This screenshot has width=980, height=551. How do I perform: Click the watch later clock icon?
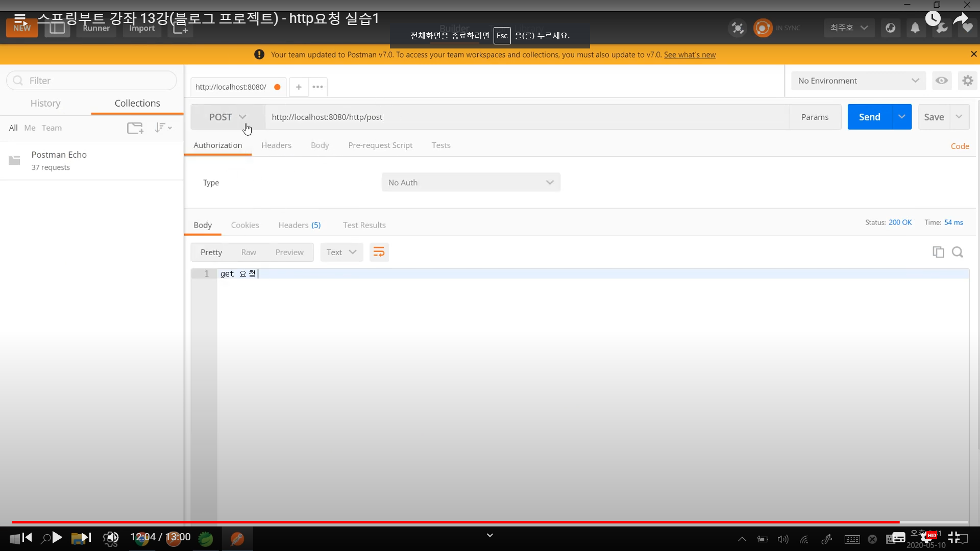(x=933, y=18)
